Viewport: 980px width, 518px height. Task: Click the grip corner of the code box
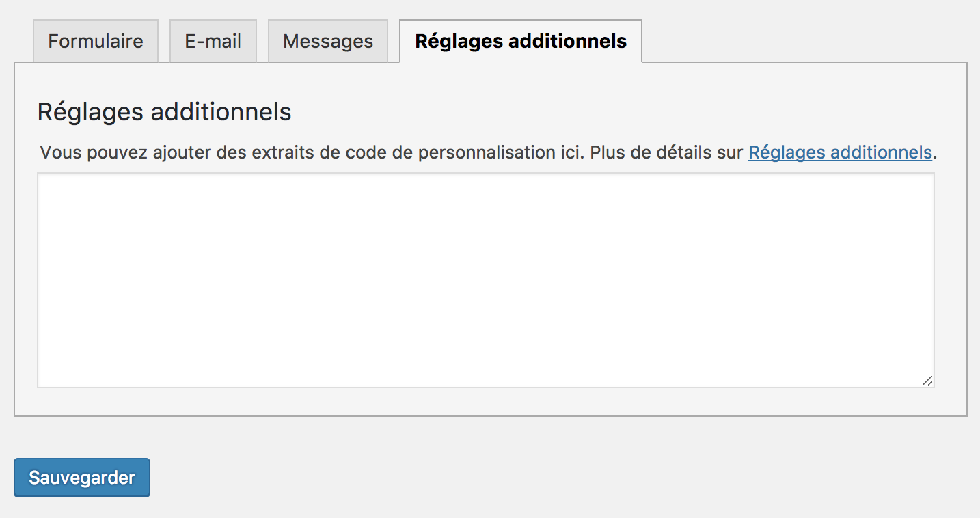[928, 381]
